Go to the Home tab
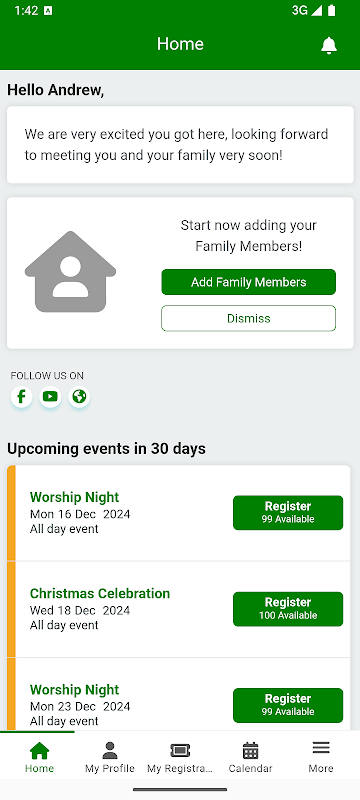Viewport: 360px width, 800px height. [x=39, y=758]
